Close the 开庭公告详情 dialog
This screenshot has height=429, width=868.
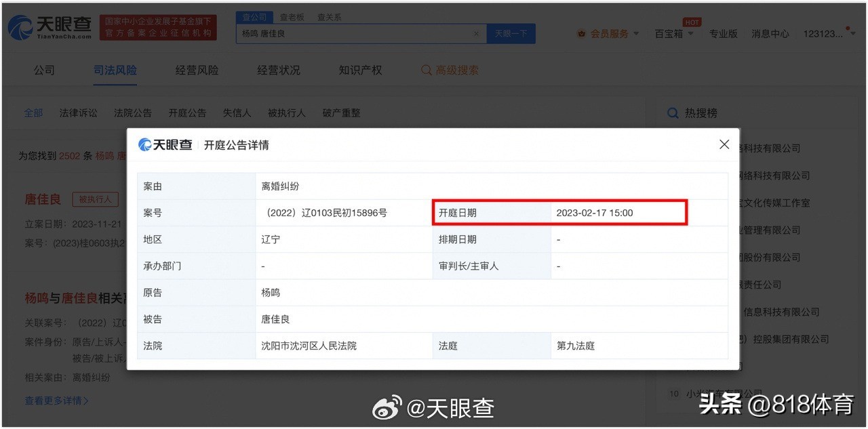724,144
